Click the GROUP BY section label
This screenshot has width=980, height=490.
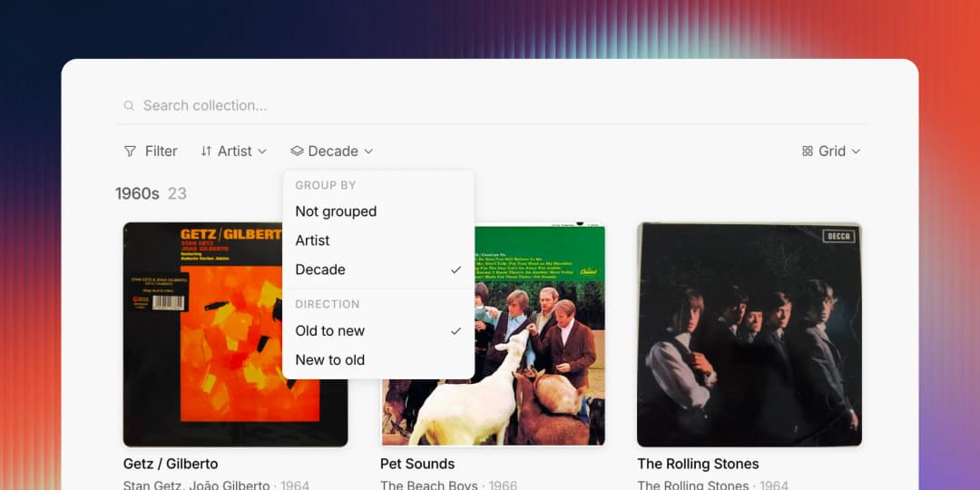pyautogui.click(x=326, y=185)
